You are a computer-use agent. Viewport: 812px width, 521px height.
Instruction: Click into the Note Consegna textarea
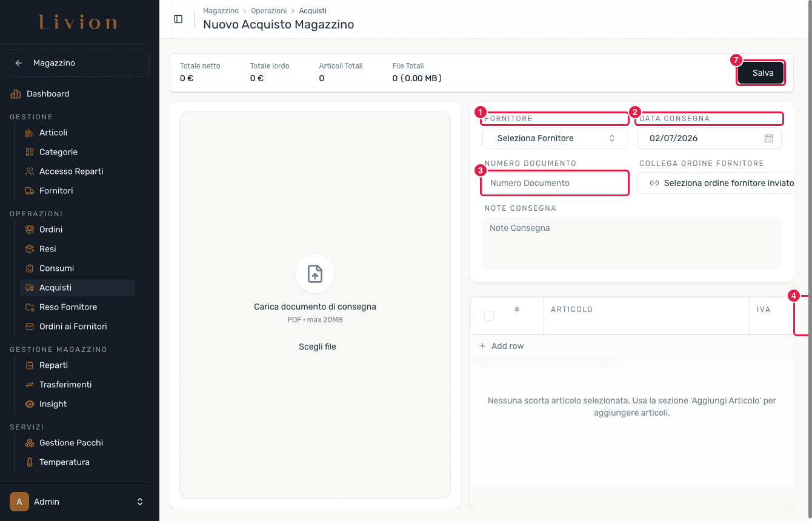coord(632,244)
